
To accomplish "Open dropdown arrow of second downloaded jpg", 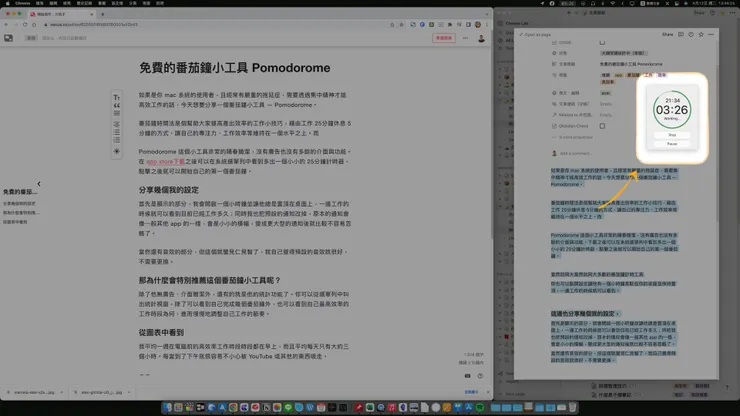I will (x=129, y=392).
